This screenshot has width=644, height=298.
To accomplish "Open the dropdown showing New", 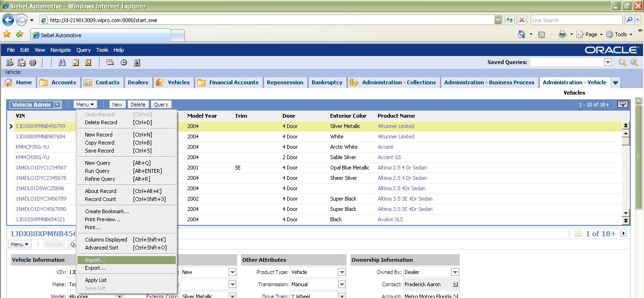I will (232, 272).
